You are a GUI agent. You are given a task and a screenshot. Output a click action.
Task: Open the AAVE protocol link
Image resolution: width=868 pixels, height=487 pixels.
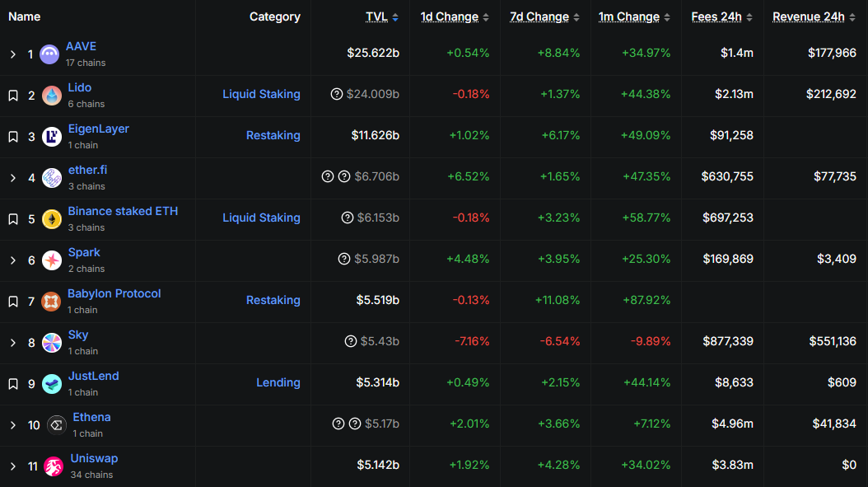pos(81,46)
